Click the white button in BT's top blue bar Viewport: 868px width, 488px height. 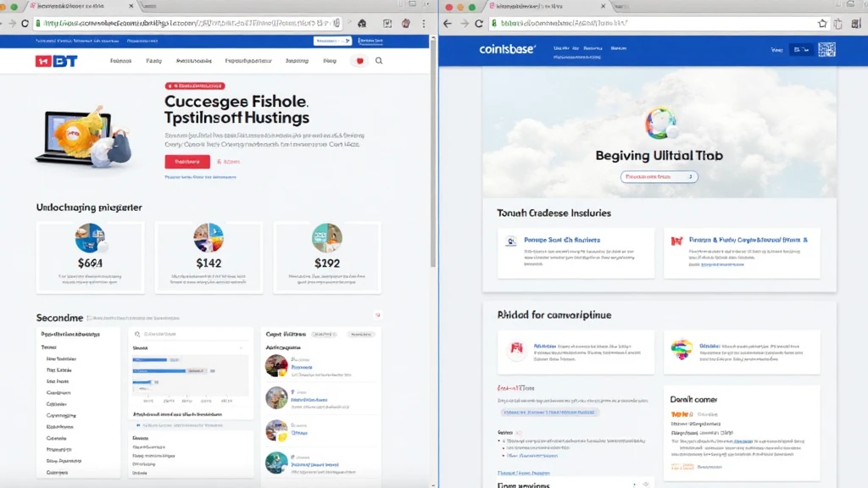point(332,41)
